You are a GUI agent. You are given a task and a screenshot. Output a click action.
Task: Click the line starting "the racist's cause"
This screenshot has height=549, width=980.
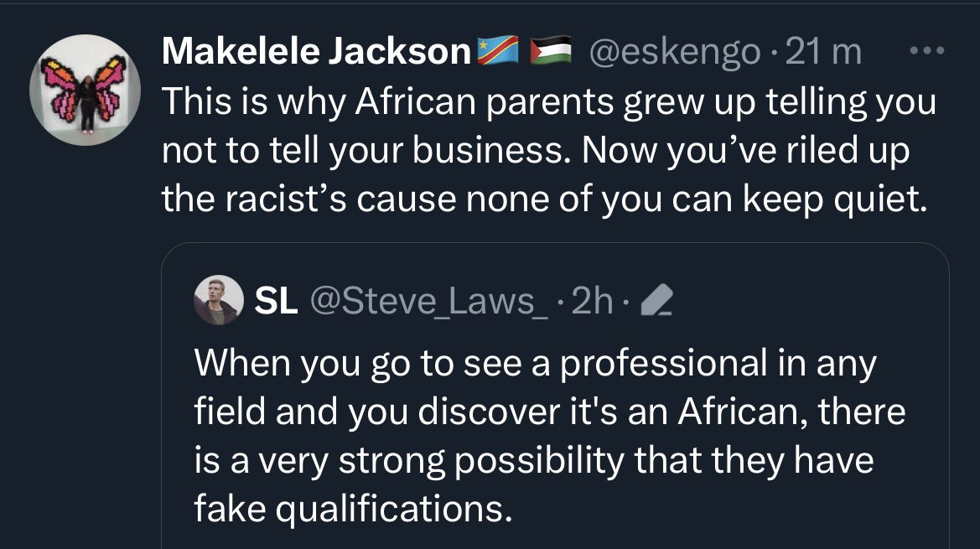(545, 201)
